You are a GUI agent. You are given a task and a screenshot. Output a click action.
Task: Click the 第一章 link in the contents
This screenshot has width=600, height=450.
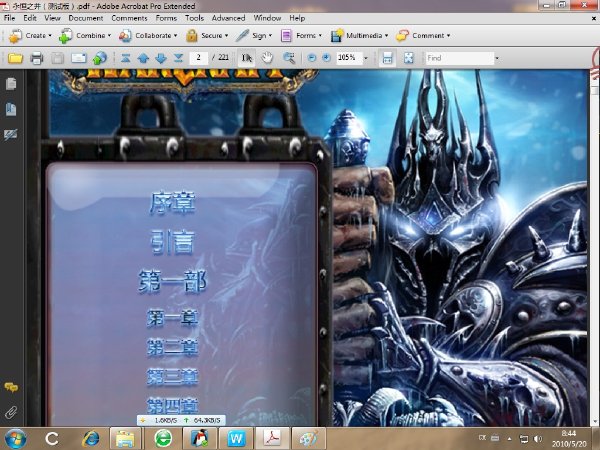coord(173,318)
